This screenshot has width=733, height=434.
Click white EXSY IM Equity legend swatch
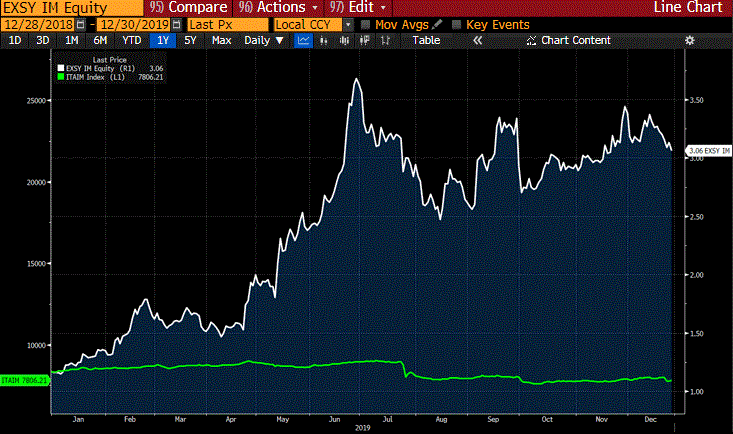point(60,68)
